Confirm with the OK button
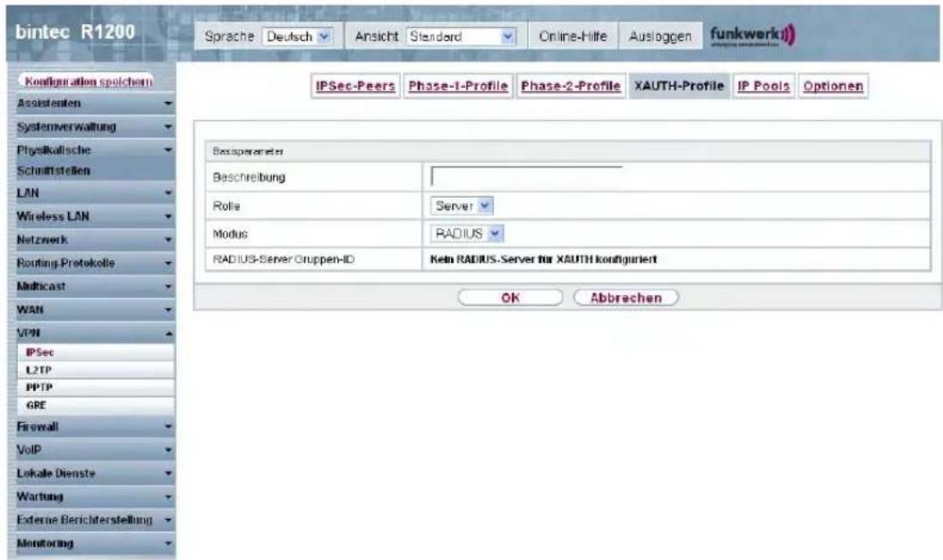The image size is (943, 560). (x=510, y=298)
